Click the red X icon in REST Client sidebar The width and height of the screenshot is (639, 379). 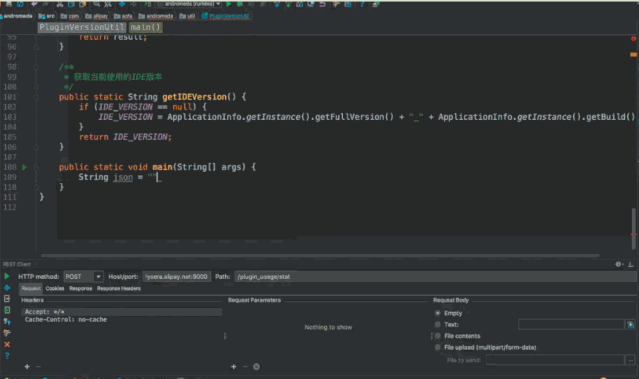7,344
